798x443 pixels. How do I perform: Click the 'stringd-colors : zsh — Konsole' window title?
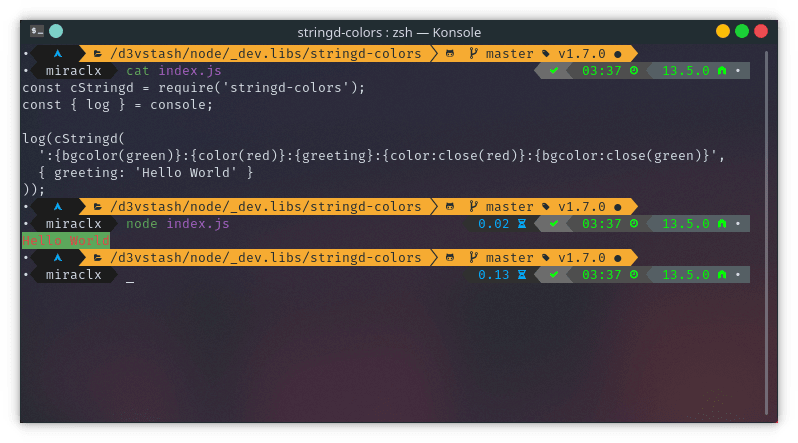point(389,32)
